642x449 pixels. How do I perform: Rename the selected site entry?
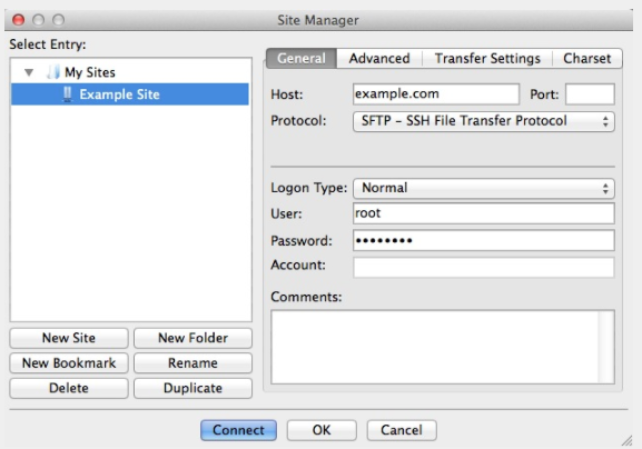pos(192,363)
